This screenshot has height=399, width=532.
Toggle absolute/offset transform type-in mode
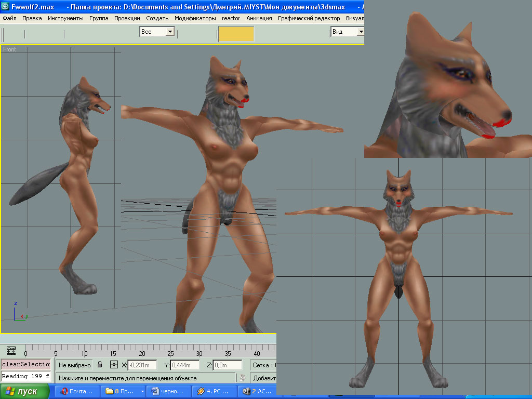click(x=114, y=365)
